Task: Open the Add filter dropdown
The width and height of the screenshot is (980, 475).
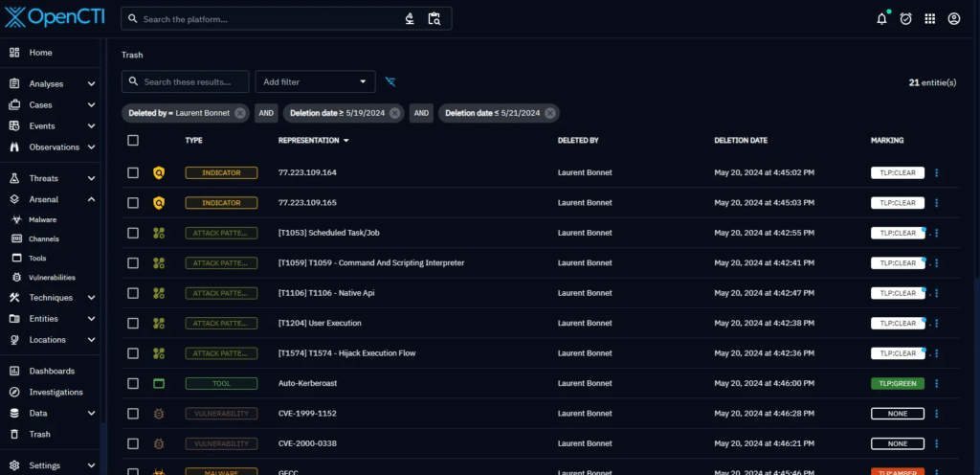Action: [x=316, y=82]
